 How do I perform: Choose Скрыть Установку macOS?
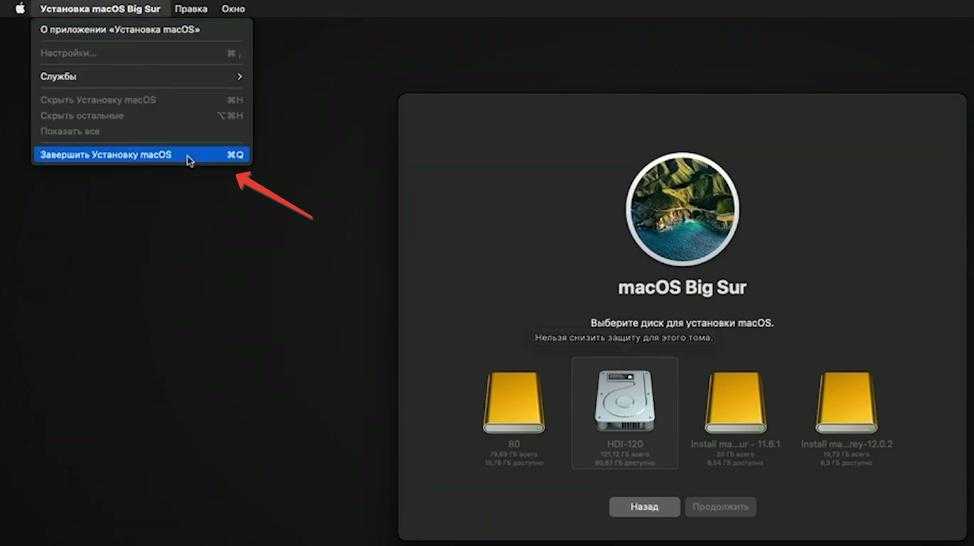pyautogui.click(x=98, y=100)
